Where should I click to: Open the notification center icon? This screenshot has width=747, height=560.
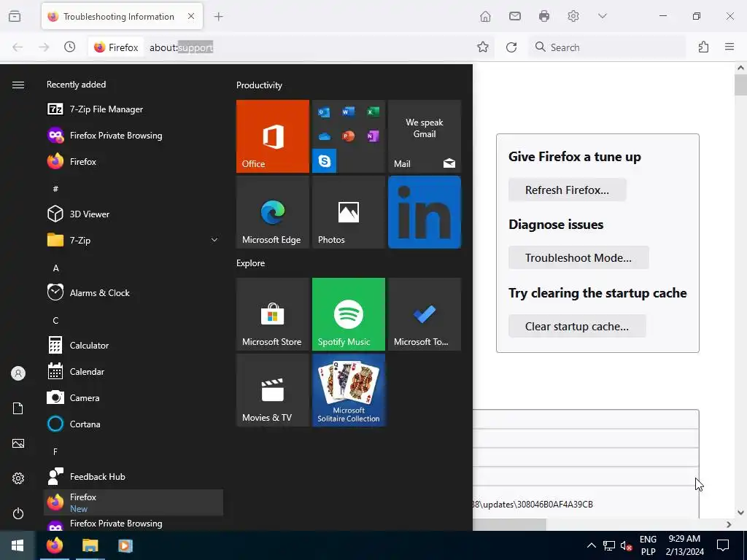tap(723, 545)
